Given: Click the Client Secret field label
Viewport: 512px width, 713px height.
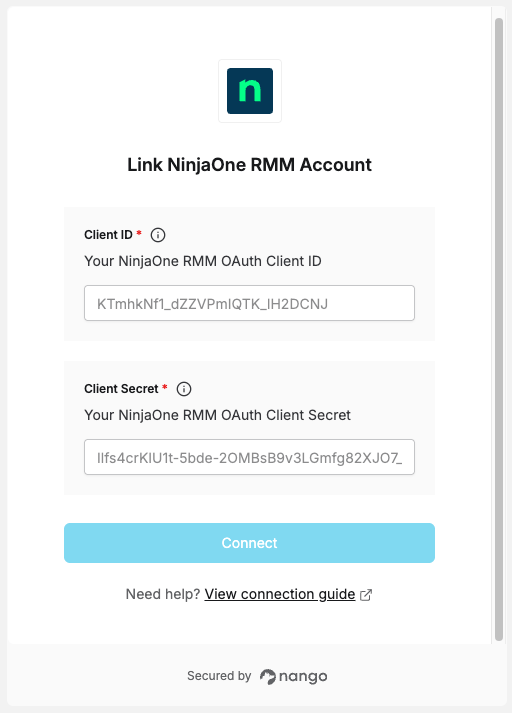Looking at the screenshot, I should click(x=121, y=389).
